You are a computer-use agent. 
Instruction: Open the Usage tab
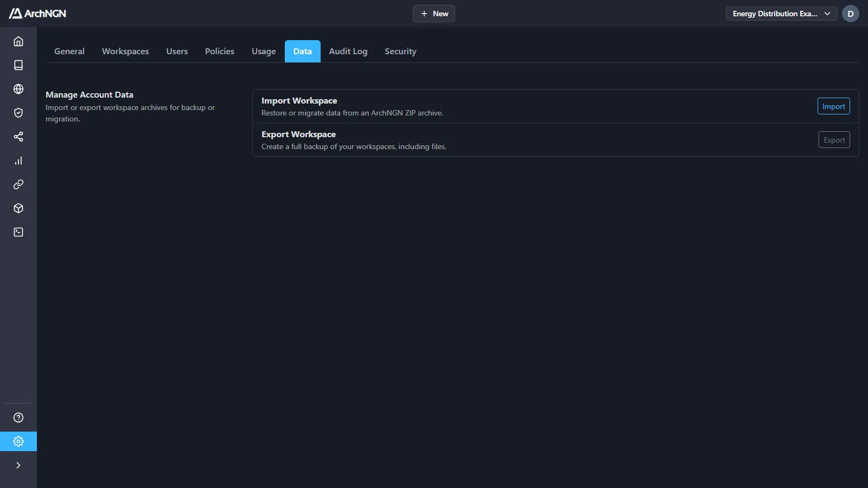(264, 52)
